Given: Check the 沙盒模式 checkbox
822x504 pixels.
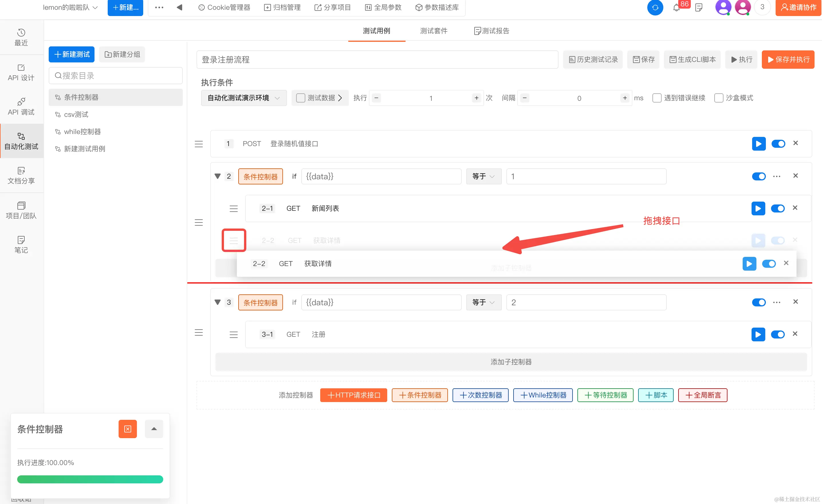Looking at the screenshot, I should pos(719,98).
